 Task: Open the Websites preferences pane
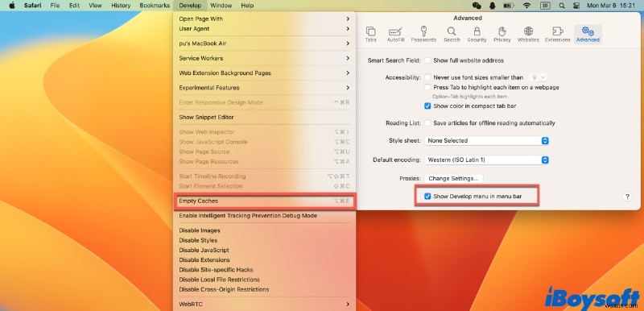click(x=528, y=35)
